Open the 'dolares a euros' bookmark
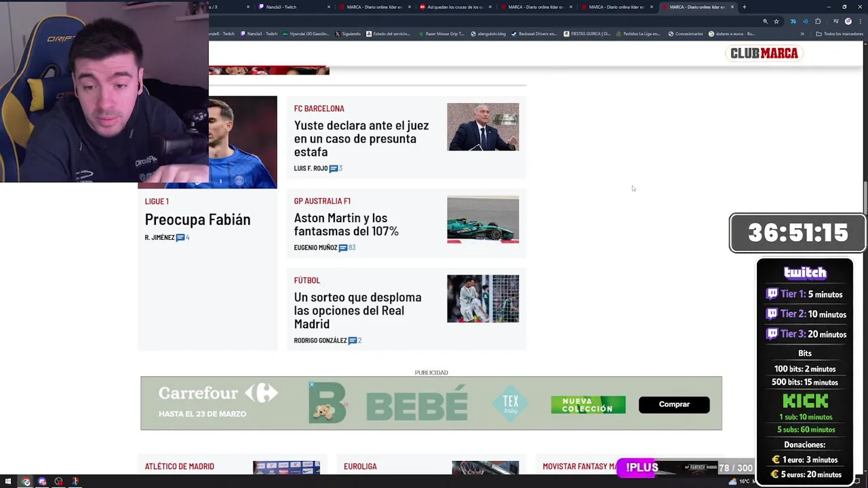 click(x=732, y=33)
